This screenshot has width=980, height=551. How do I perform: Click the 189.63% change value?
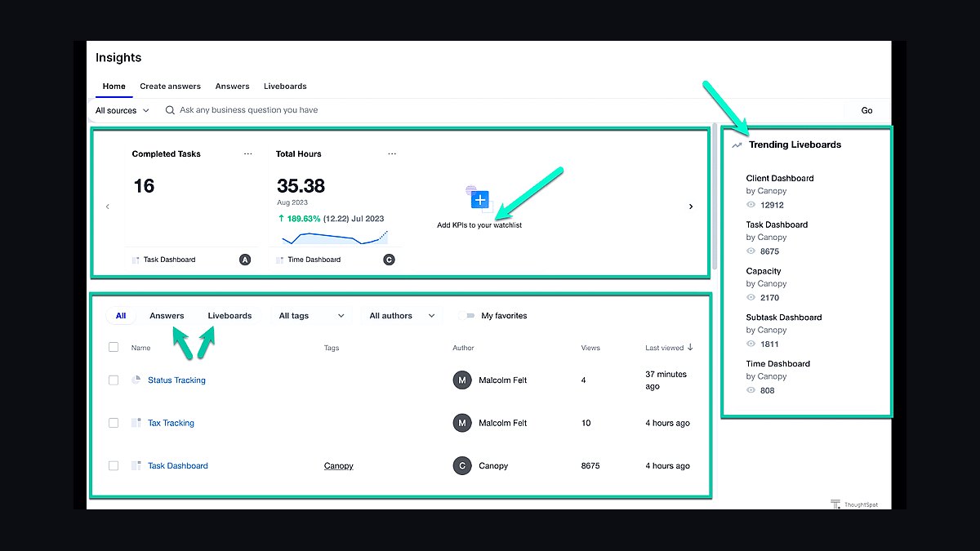303,219
